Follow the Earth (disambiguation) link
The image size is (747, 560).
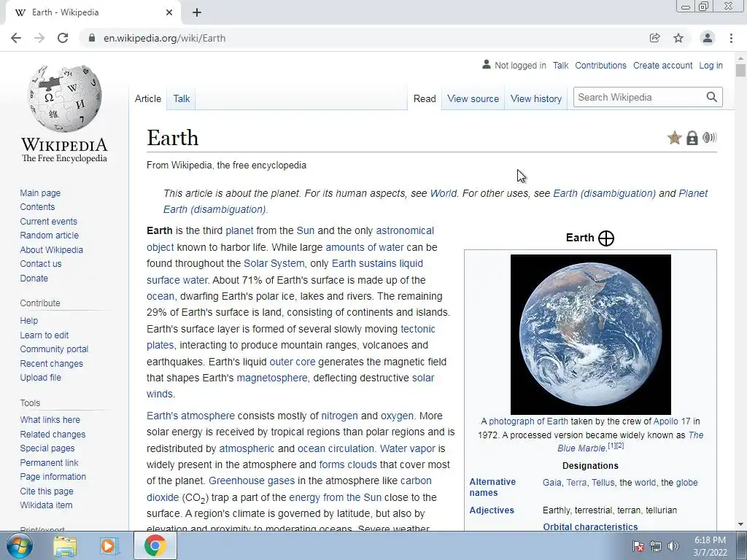[x=604, y=193]
